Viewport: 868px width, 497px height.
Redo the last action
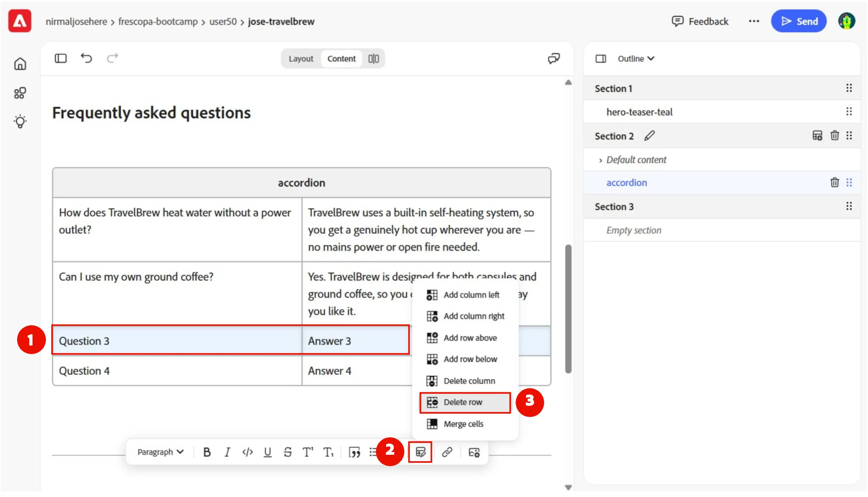point(113,58)
